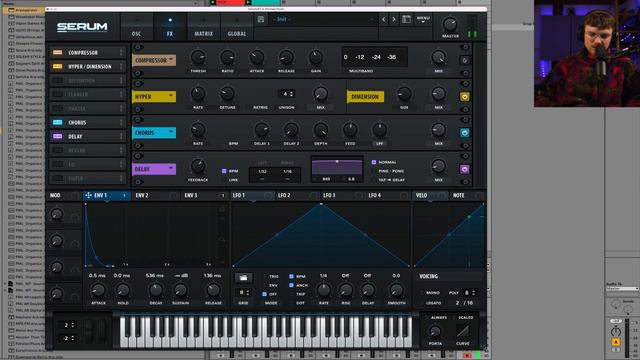Open the MENU dropdown
Viewport: 640px width, 360px height.
[x=423, y=19]
